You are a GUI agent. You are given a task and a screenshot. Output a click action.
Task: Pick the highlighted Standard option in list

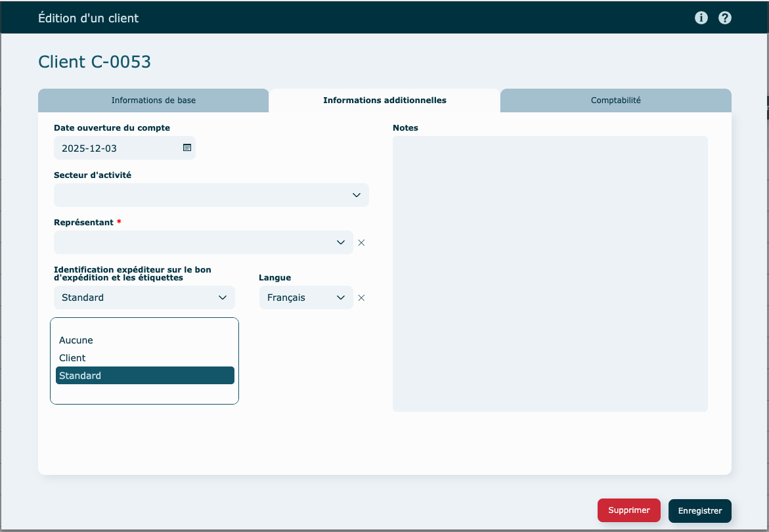[x=144, y=376]
